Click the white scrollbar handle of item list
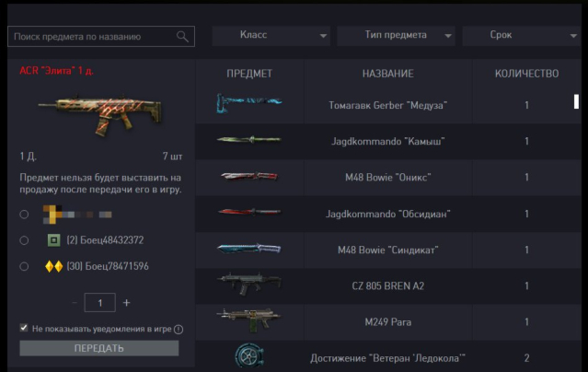The width and height of the screenshot is (588, 372). [576, 101]
